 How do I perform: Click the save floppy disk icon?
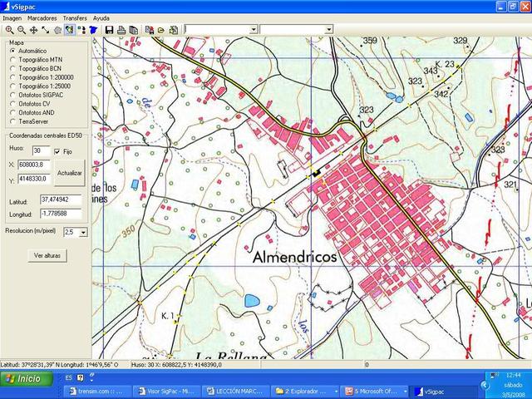coord(109,30)
